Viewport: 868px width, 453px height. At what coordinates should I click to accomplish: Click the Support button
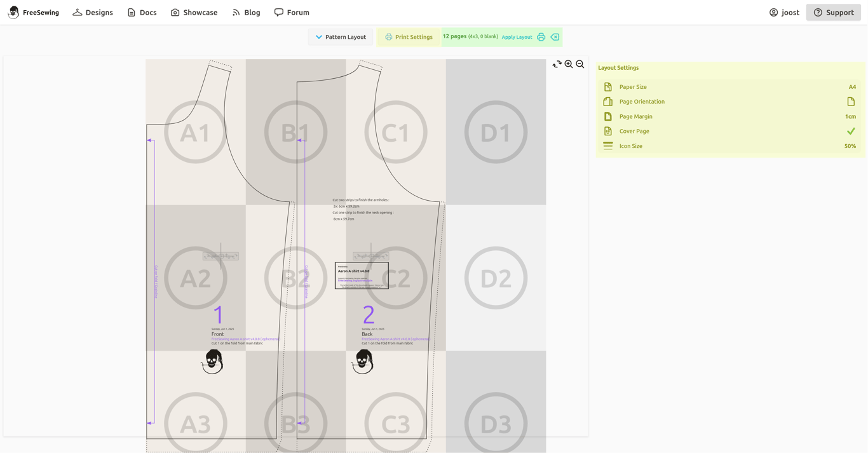tap(834, 12)
